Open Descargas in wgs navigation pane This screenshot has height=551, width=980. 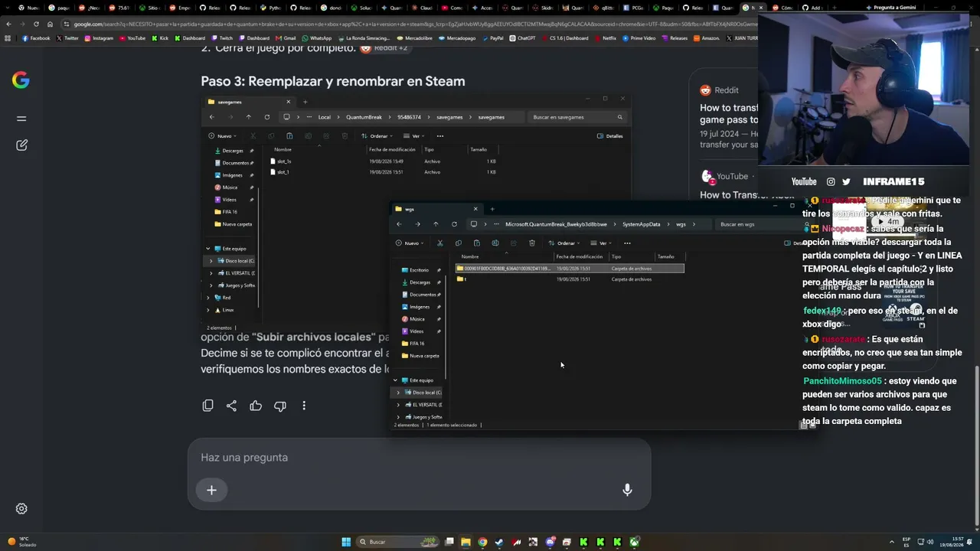pos(419,282)
